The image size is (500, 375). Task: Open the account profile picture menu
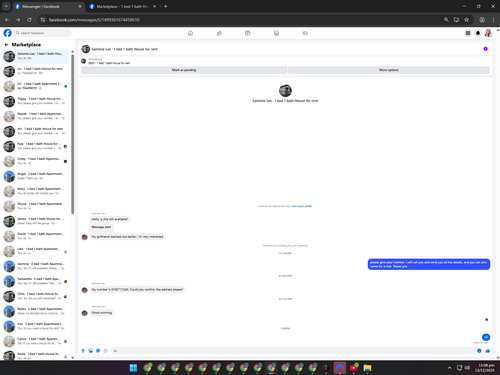pyautogui.click(x=488, y=33)
